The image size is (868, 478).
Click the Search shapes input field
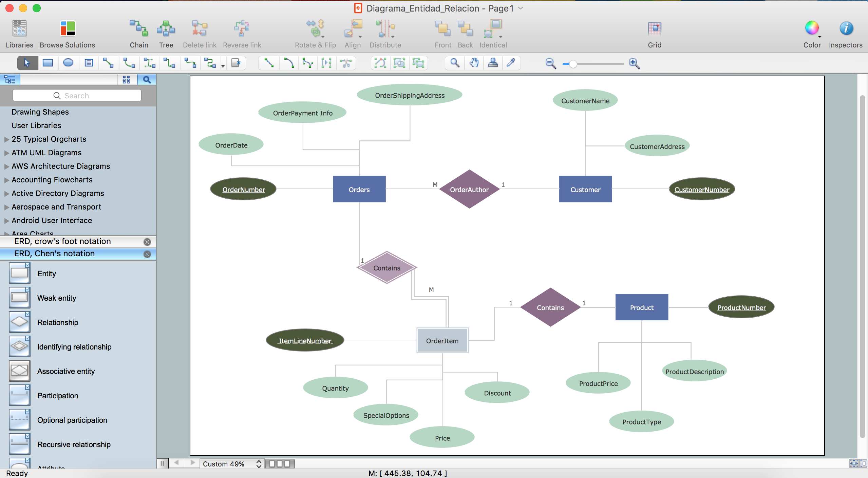pos(77,95)
